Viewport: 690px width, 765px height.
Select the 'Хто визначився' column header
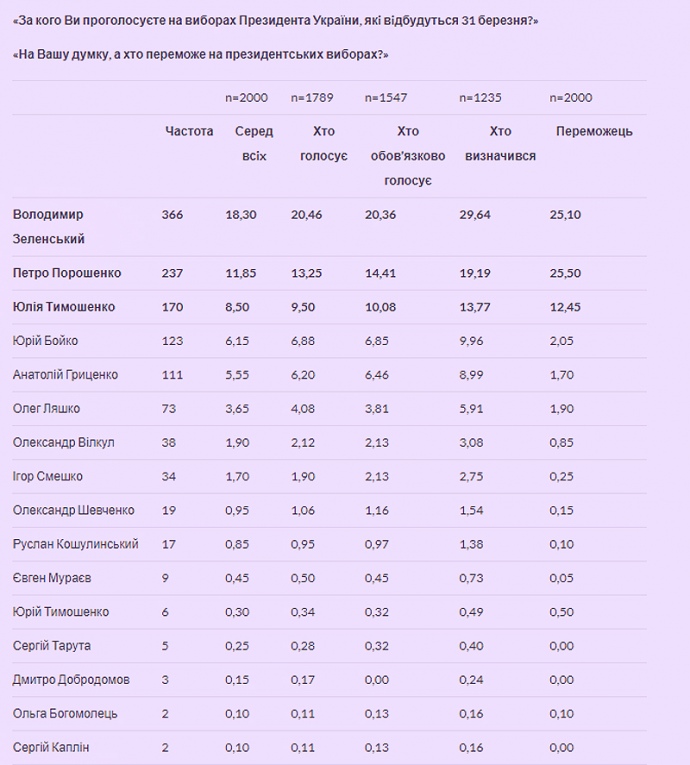point(500,143)
